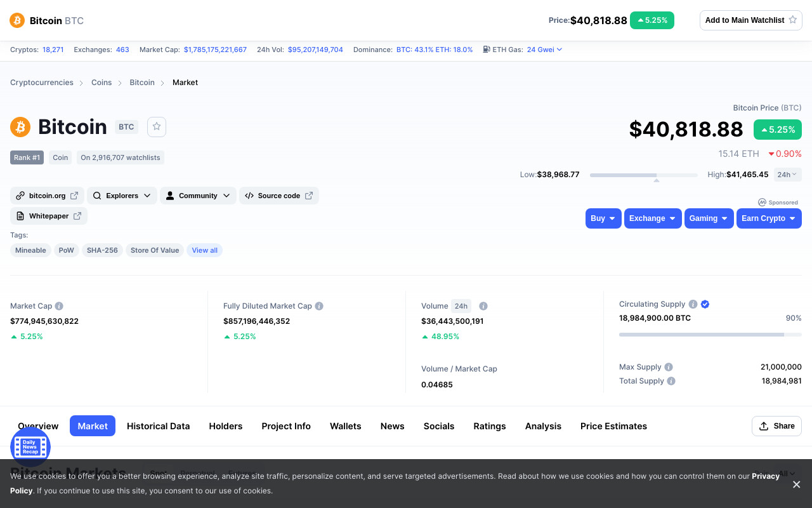Screen dimensions: 812x508
Task: Click the total Market Cap $1,785,175,221,667 value
Action: click(215, 50)
